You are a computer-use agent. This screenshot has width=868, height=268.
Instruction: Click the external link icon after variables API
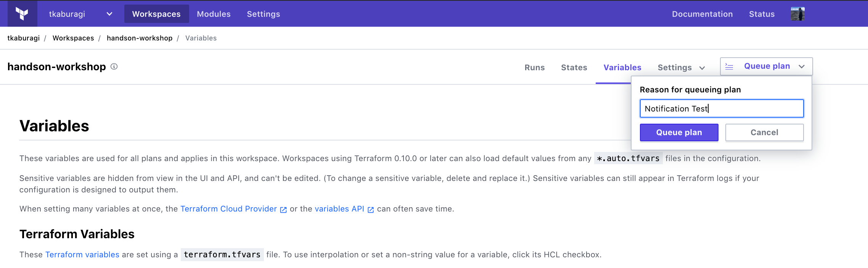371,210
